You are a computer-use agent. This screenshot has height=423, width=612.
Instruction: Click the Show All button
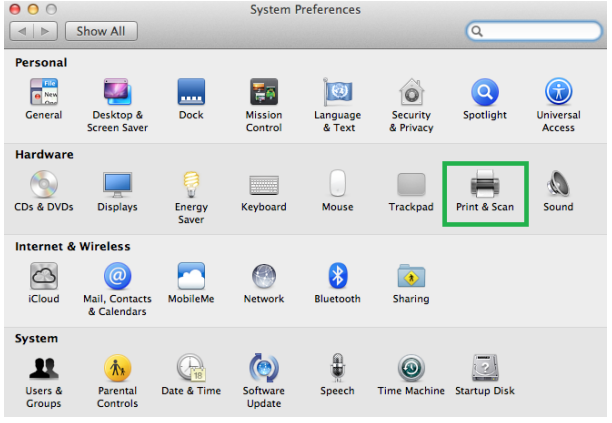100,31
